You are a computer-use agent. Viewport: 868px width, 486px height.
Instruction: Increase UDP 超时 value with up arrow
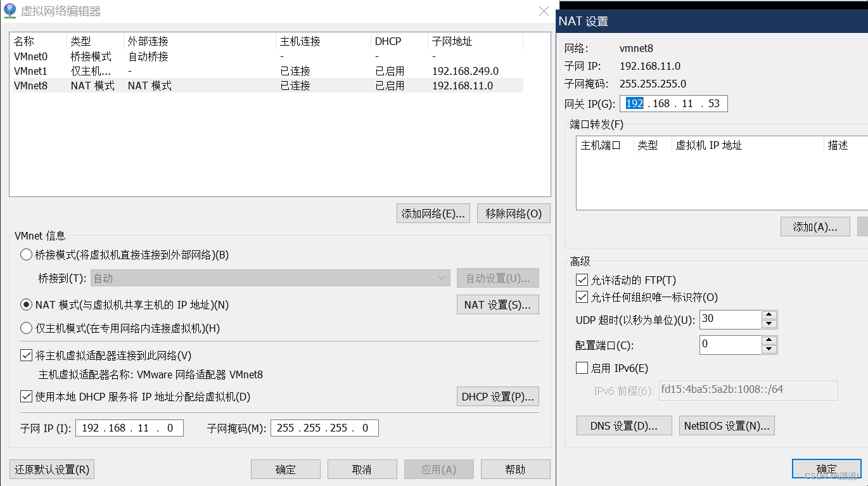(769, 315)
